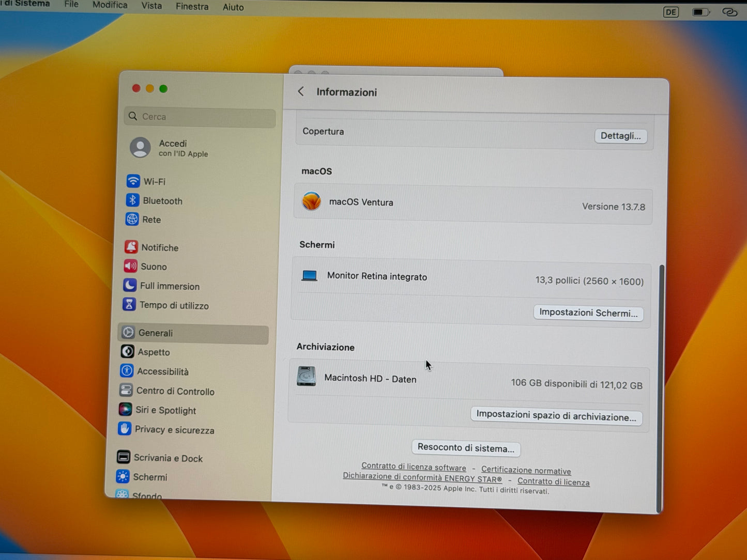This screenshot has height=560, width=747.
Task: Click the Versione 13.7.8 text
Action: [x=614, y=207]
